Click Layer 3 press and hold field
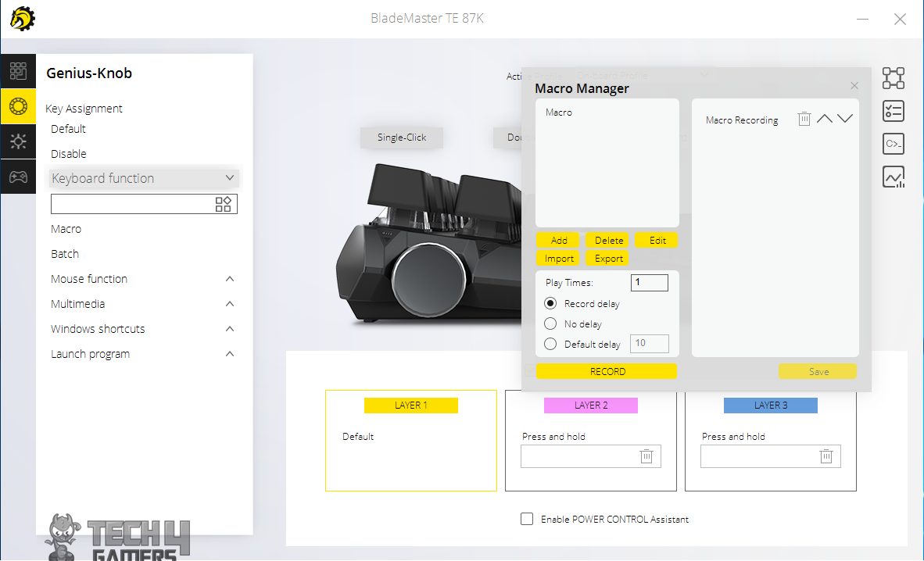The height and width of the screenshot is (561, 924). click(x=770, y=456)
